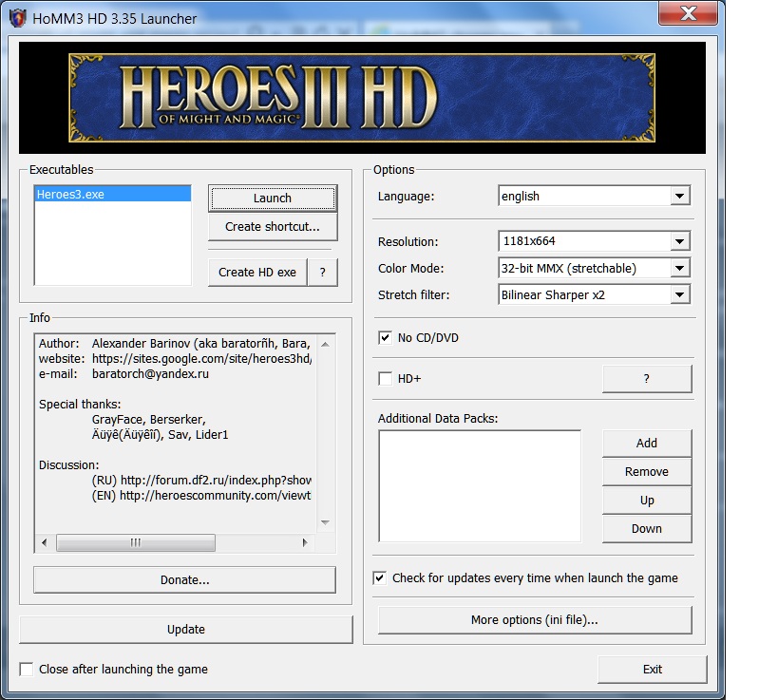Viewport: 778px width, 700px height.
Task: Click the Info scroll left arrow
Action: tap(44, 542)
